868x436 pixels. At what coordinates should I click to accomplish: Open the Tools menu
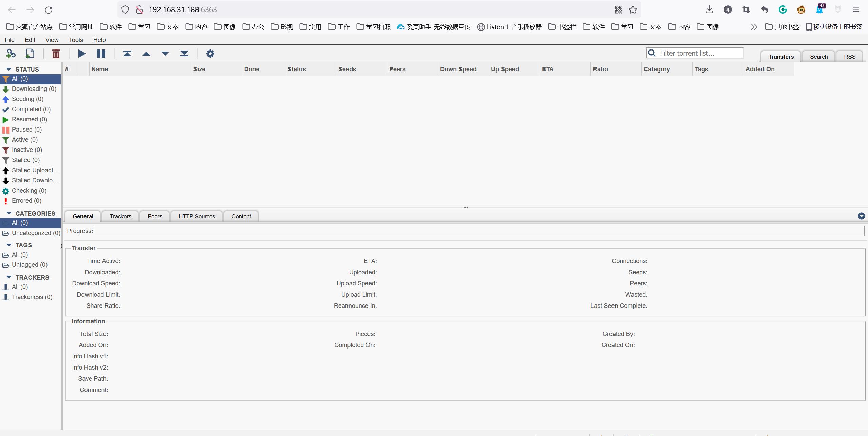click(x=76, y=40)
